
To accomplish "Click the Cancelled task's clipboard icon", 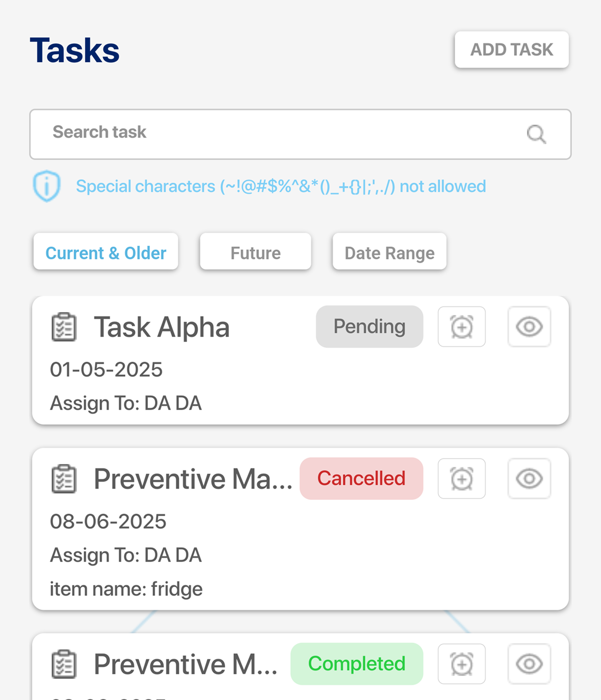I will pyautogui.click(x=64, y=479).
